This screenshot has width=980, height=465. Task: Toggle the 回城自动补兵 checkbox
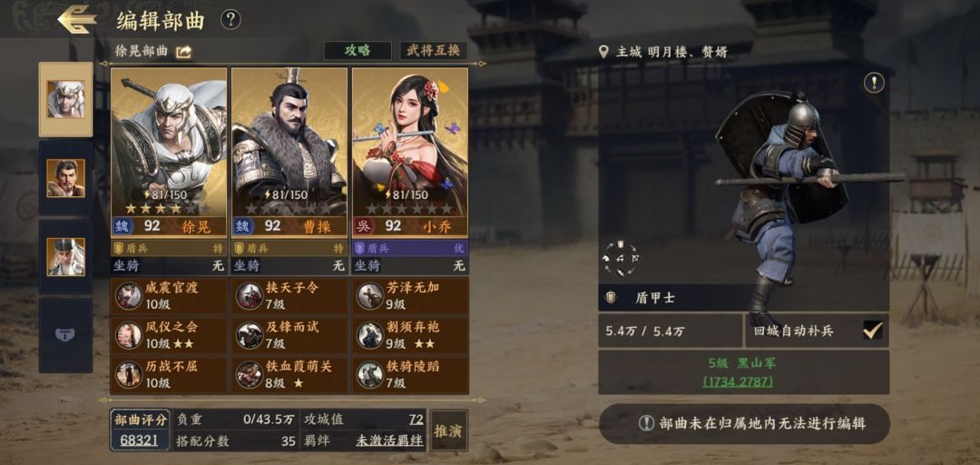pos(873,331)
